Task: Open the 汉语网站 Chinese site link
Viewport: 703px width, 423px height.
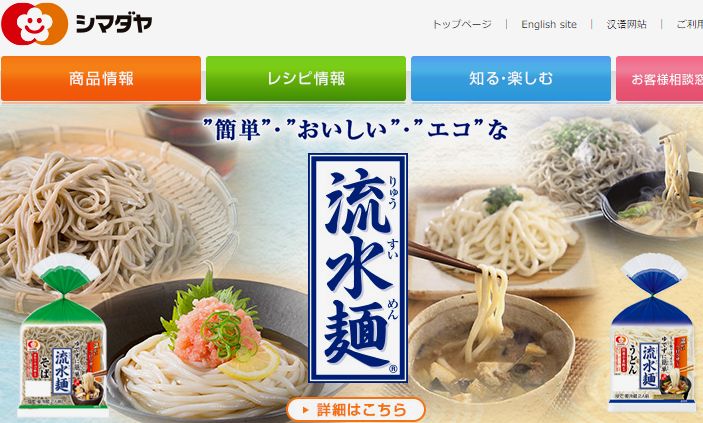Action: pos(626,24)
